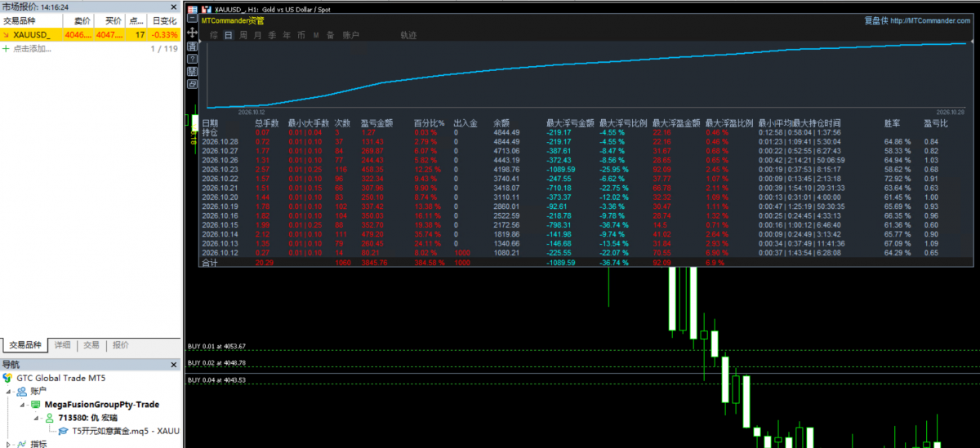This screenshot has width=980, height=448.
Task: Open the 轨迹 trajectory tab
Action: 408,35
